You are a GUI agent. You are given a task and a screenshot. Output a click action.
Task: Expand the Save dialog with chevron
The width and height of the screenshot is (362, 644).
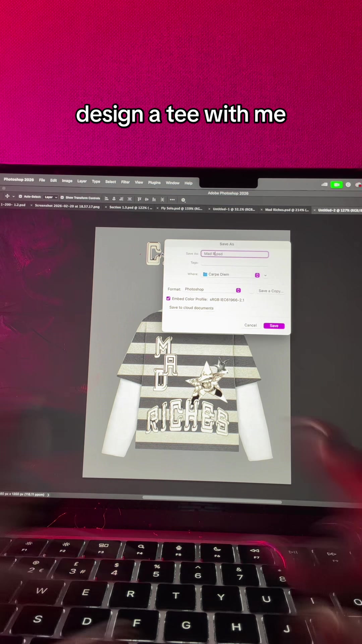pos(265,275)
